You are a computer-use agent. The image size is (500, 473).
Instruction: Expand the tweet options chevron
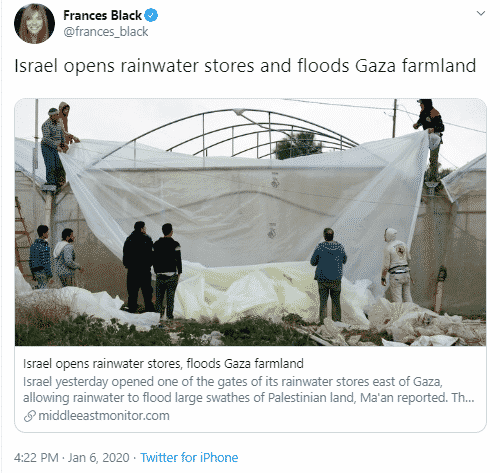click(480, 13)
